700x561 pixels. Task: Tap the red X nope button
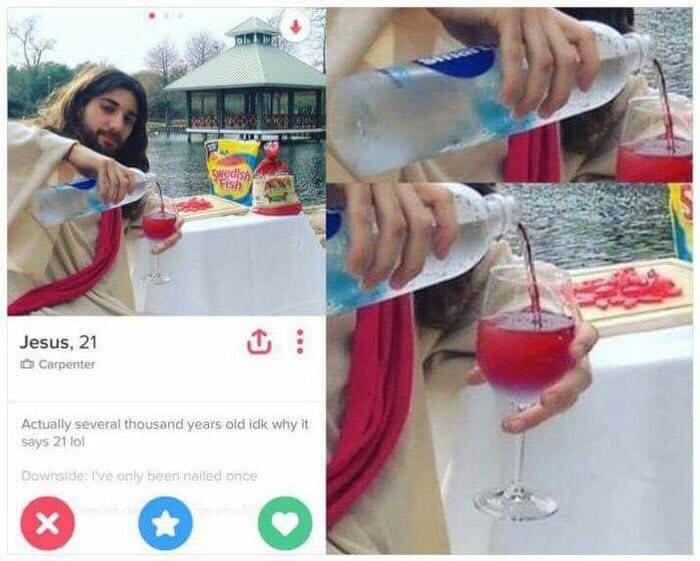pos(47,523)
